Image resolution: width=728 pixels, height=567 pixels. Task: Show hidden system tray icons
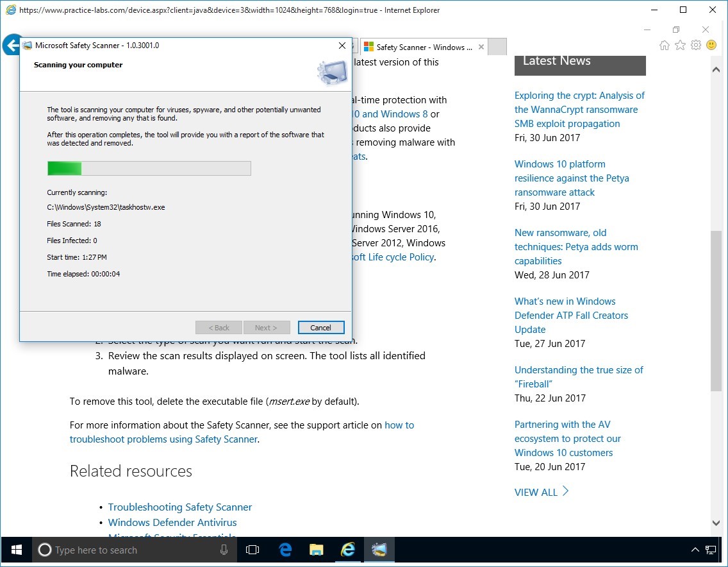point(695,550)
